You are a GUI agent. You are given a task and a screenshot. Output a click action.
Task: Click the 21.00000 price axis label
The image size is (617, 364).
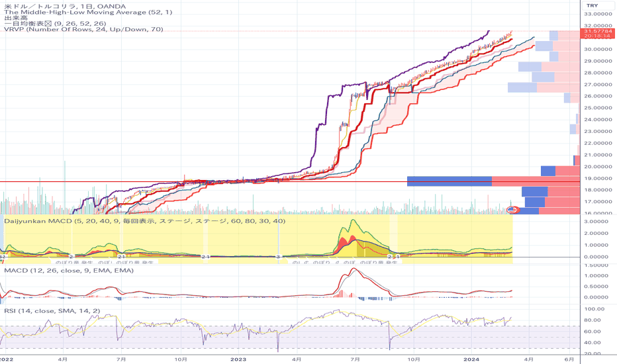click(x=598, y=155)
